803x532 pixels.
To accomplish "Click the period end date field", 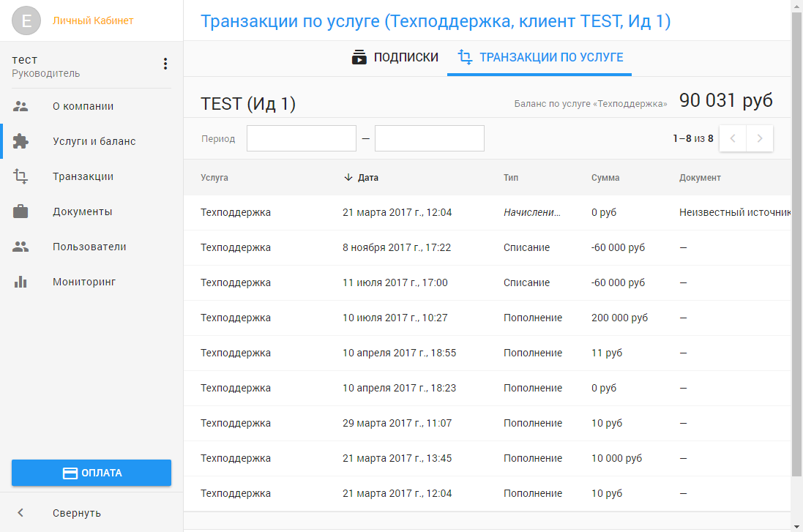I will [x=429, y=138].
